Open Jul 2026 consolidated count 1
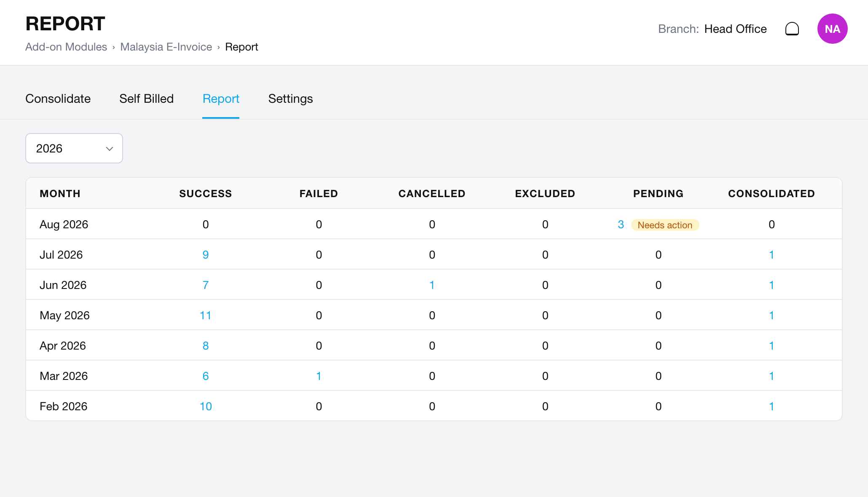The image size is (868, 497). click(x=772, y=255)
